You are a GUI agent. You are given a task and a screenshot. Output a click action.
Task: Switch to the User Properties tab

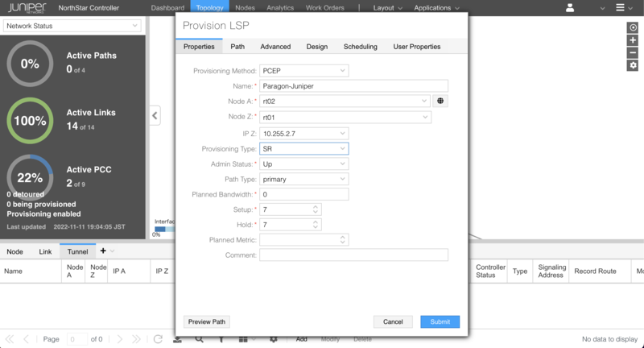pos(417,47)
